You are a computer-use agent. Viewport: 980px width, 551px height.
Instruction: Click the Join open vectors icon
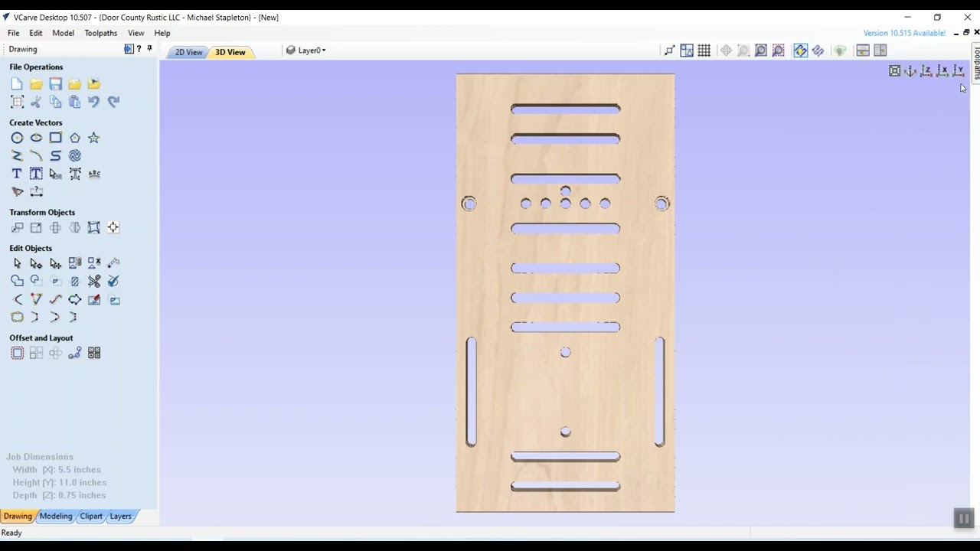tap(17, 317)
